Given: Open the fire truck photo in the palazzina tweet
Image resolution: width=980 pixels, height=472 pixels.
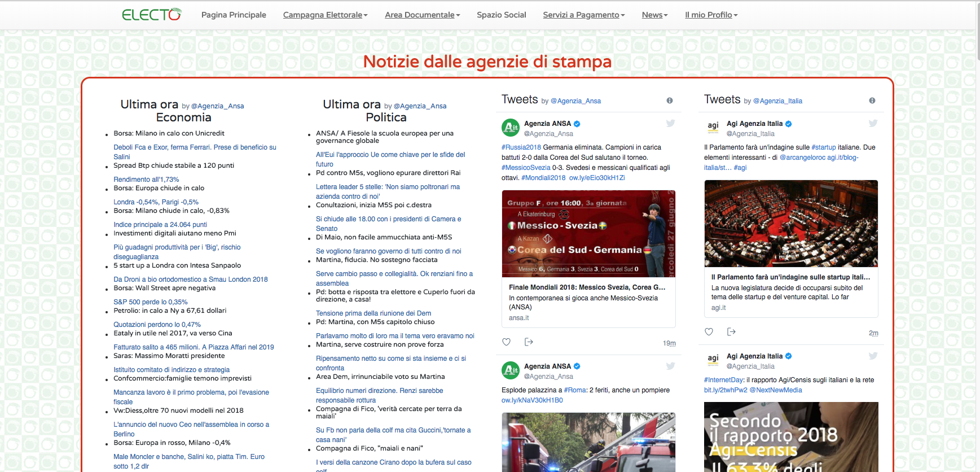Looking at the screenshot, I should pos(588,442).
